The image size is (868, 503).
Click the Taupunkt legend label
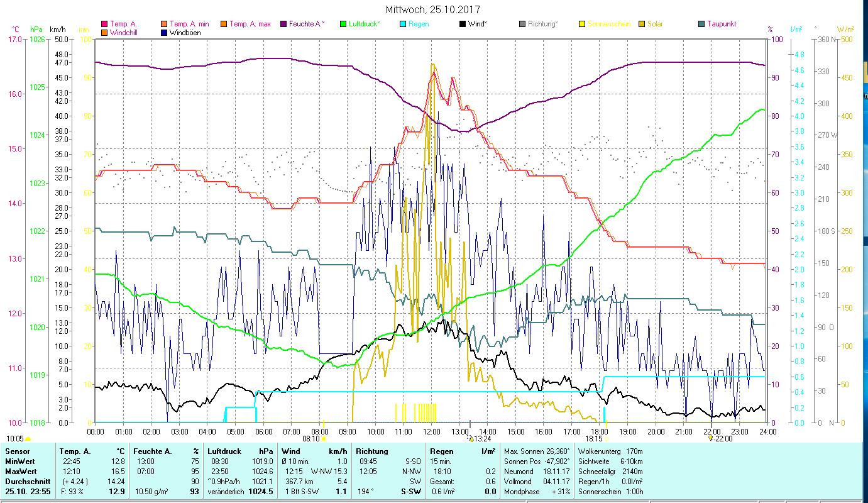coord(722,24)
